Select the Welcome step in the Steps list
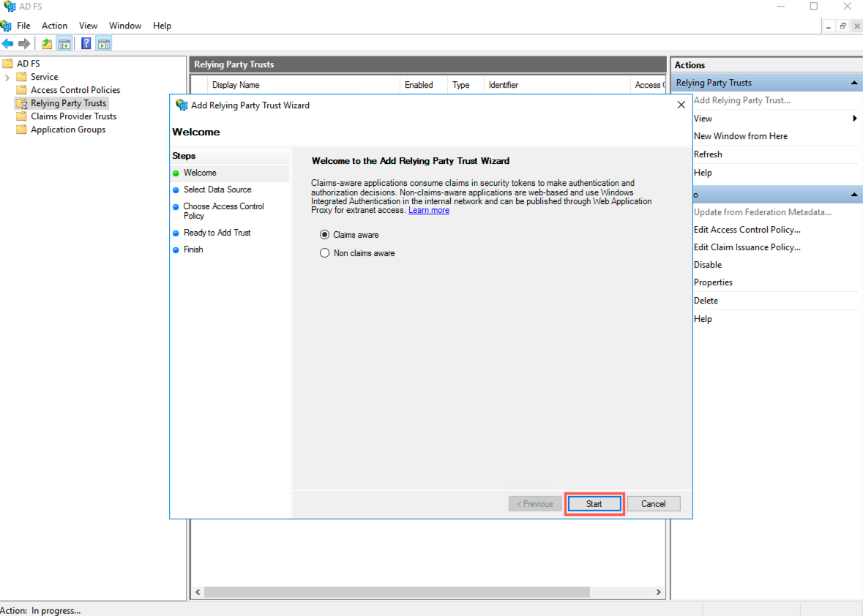The width and height of the screenshot is (863, 616). pos(201,173)
